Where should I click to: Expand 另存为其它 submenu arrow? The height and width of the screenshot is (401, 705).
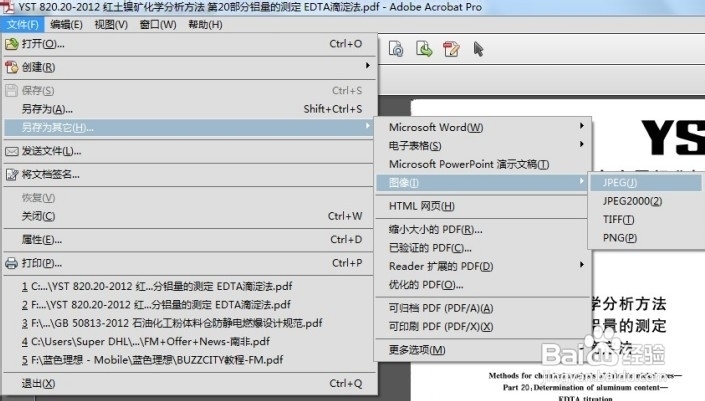[x=368, y=126]
